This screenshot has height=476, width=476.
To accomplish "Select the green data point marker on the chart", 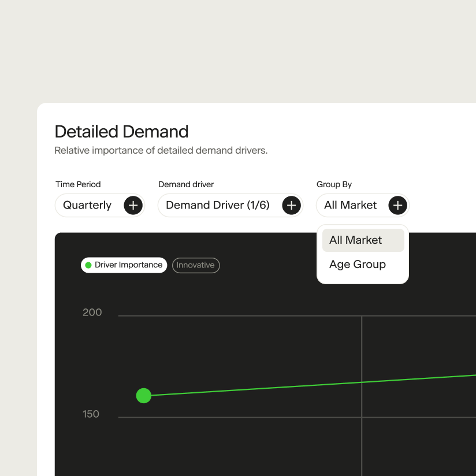I will click(x=143, y=396).
